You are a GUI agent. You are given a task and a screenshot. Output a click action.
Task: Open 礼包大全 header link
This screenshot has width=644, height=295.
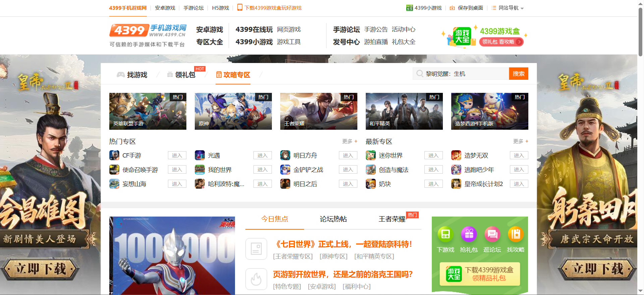pyautogui.click(x=404, y=42)
